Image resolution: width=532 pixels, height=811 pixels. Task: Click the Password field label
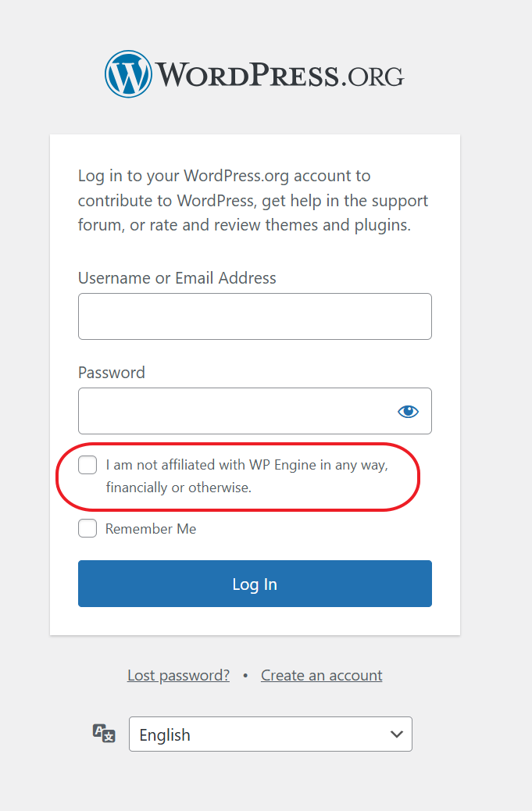click(x=112, y=373)
